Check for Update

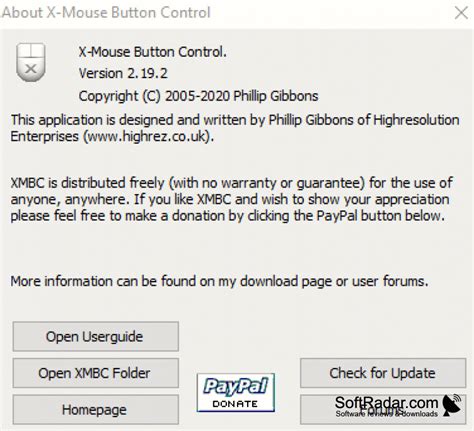coord(383,373)
